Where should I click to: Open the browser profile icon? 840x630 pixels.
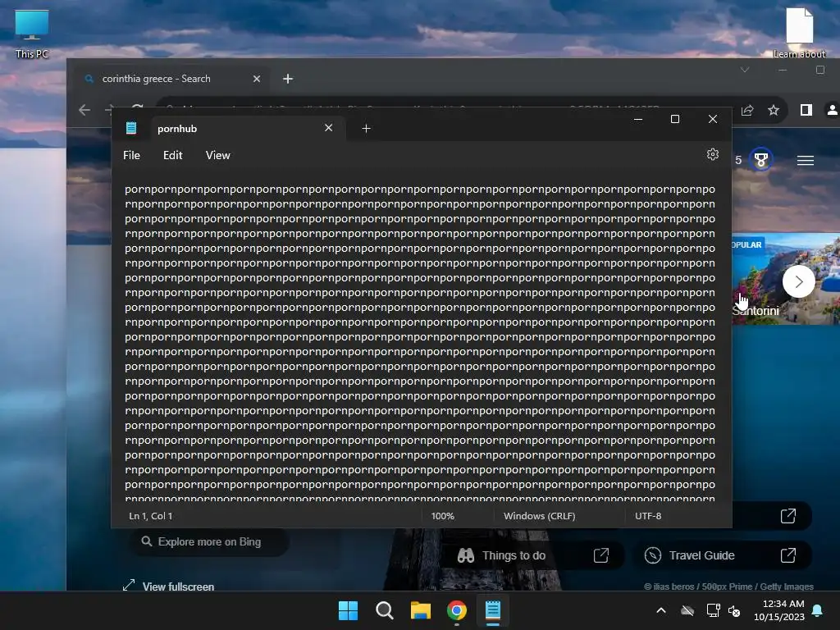[x=832, y=110]
